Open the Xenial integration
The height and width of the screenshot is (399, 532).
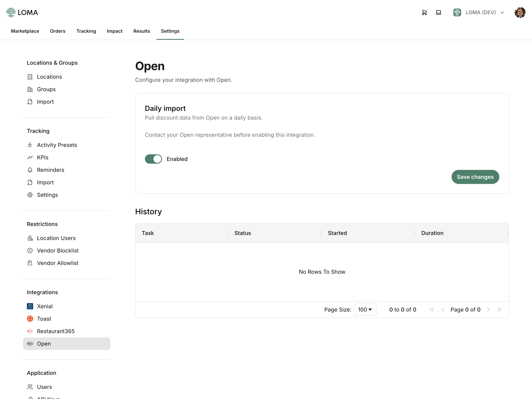(x=45, y=306)
